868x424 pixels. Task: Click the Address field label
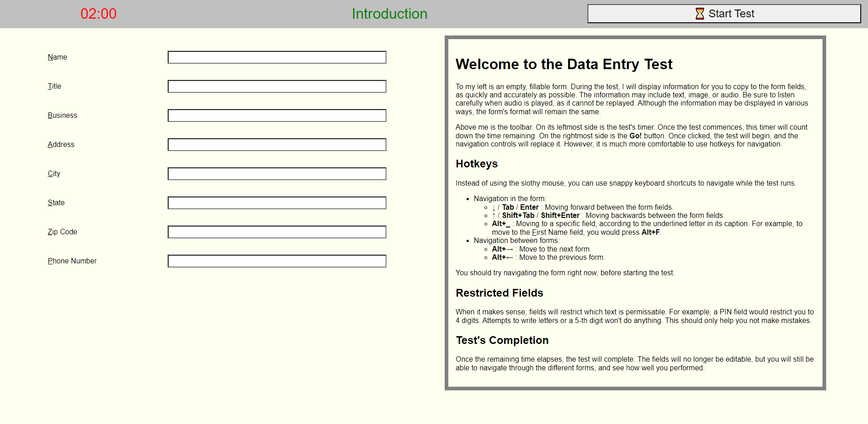point(61,144)
